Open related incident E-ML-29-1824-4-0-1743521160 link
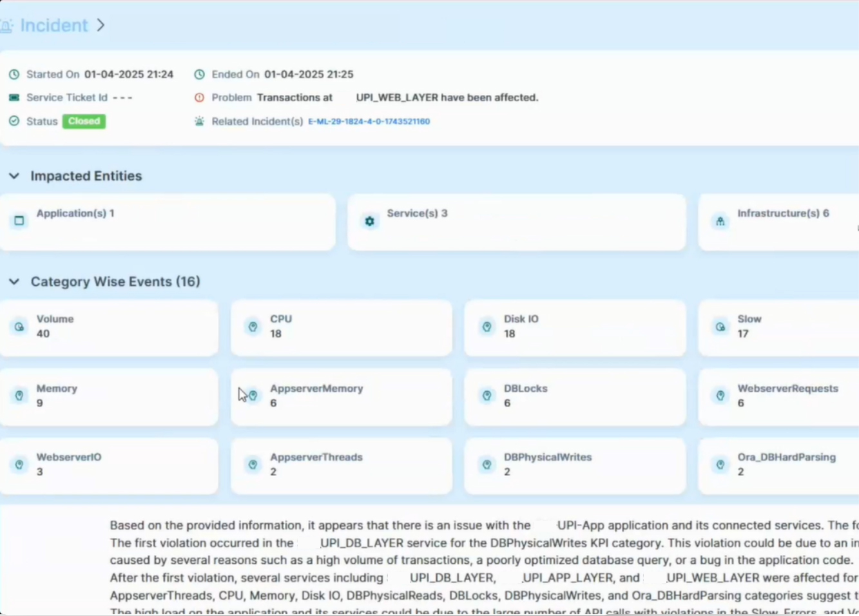This screenshot has height=616, width=859. (x=369, y=121)
